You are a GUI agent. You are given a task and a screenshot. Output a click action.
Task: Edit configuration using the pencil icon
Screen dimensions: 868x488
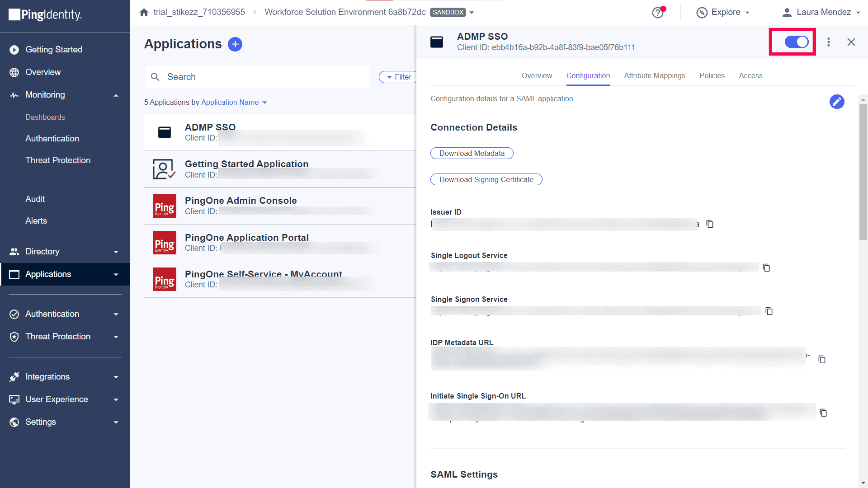[x=837, y=102]
